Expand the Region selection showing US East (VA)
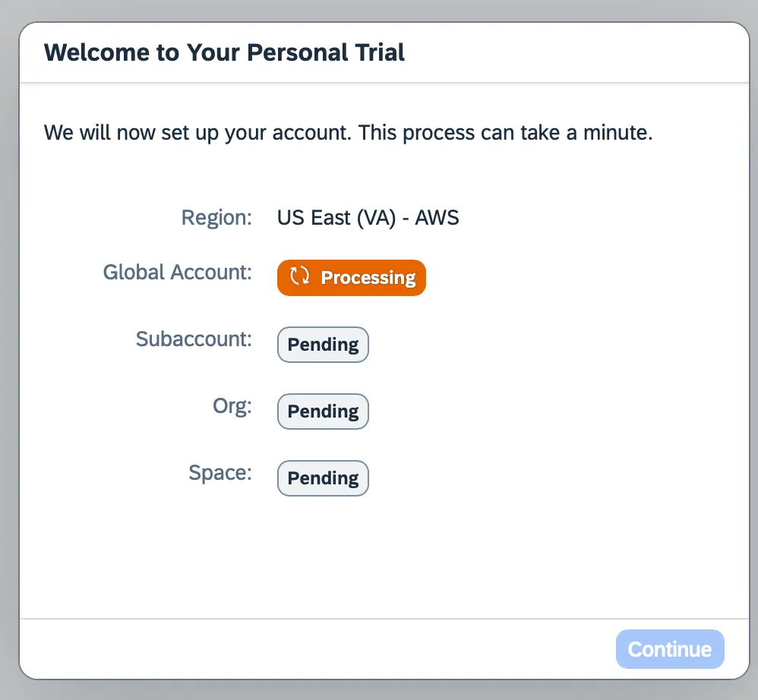This screenshot has width=758, height=700. click(x=368, y=218)
